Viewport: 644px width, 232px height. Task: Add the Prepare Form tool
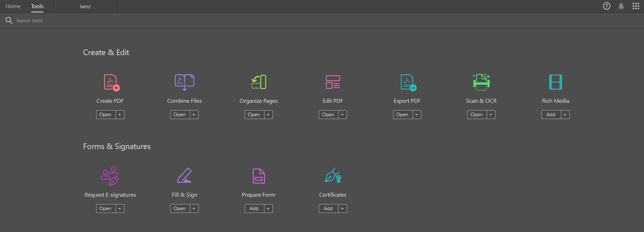254,208
